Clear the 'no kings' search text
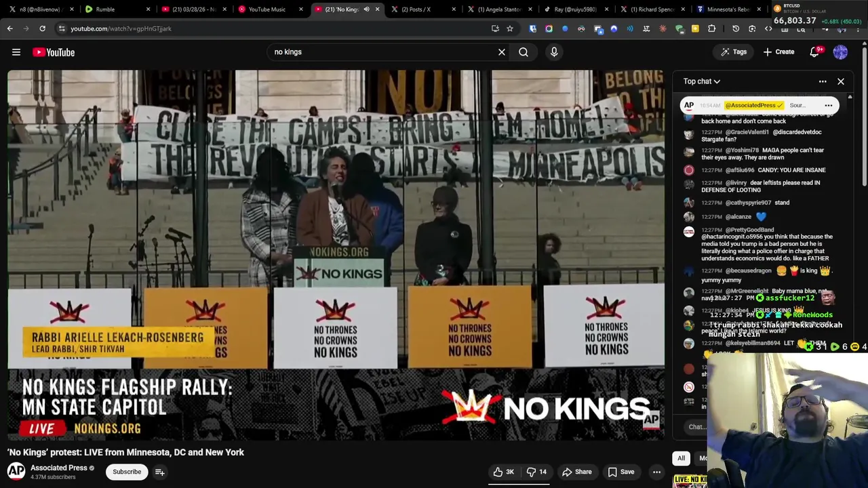 pyautogui.click(x=502, y=52)
